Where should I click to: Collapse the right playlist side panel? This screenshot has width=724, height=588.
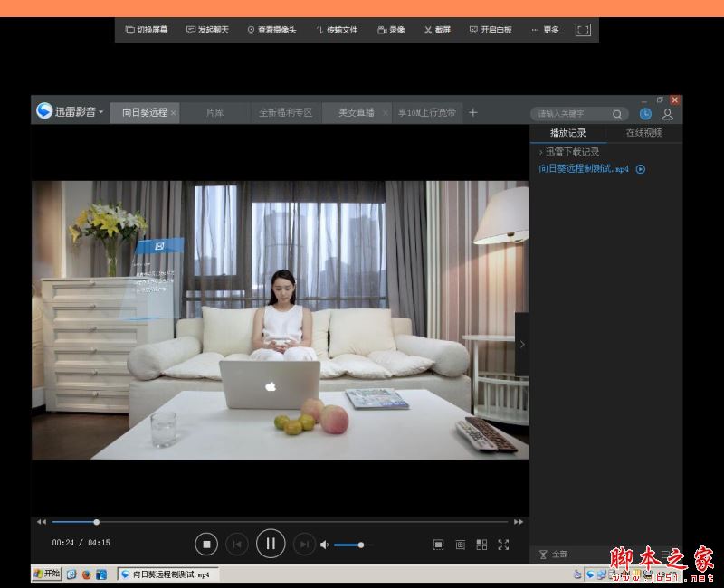[521, 344]
